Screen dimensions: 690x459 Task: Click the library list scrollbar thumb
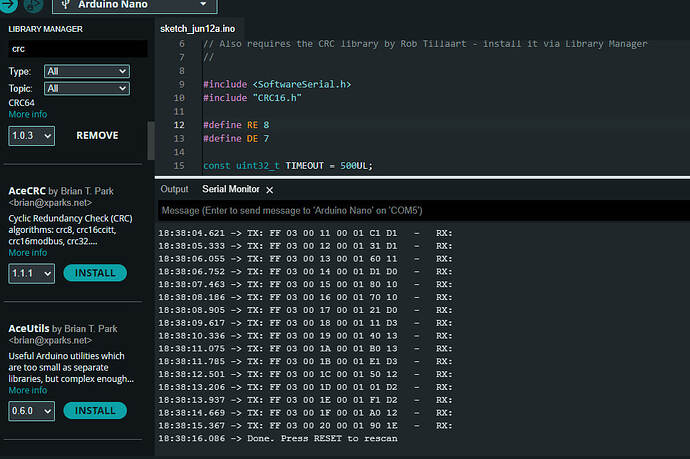(151, 141)
